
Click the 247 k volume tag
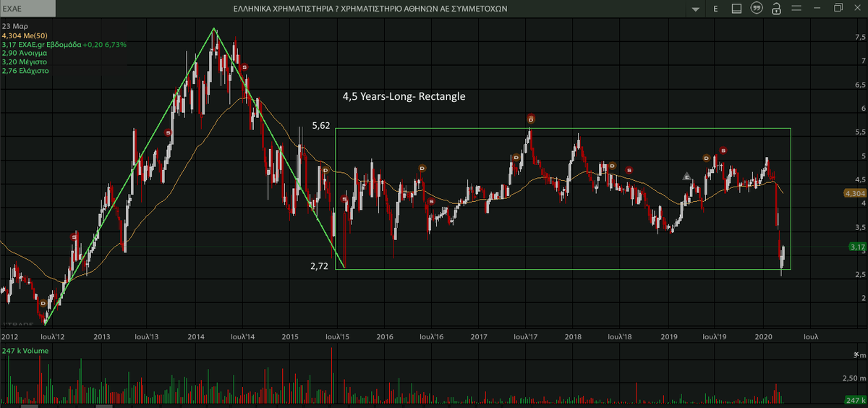pyautogui.click(x=855, y=400)
